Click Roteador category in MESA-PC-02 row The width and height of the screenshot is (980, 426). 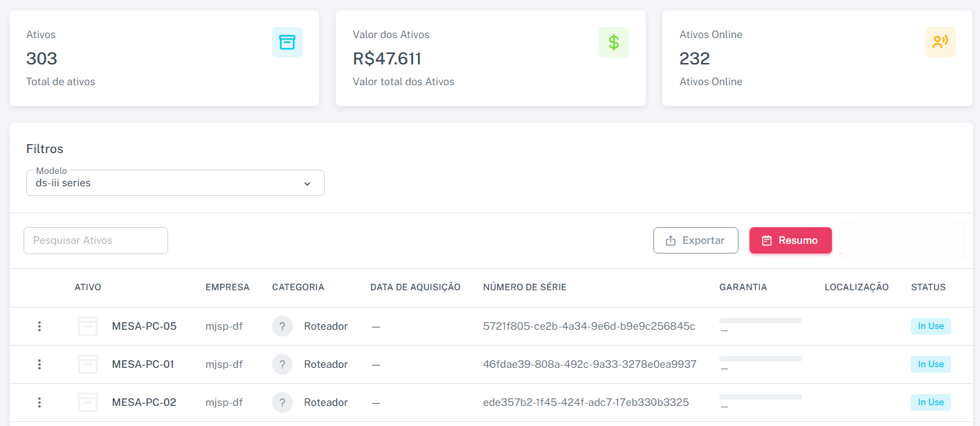(326, 402)
